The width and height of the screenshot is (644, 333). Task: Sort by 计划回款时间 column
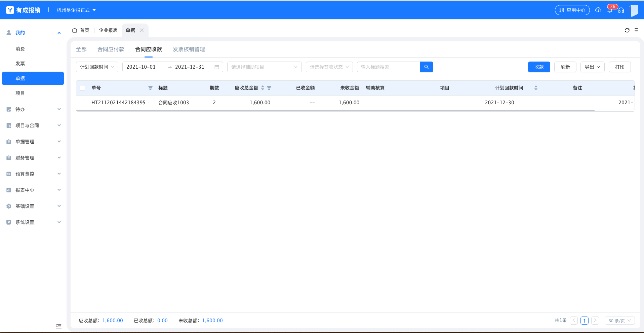pyautogui.click(x=536, y=88)
